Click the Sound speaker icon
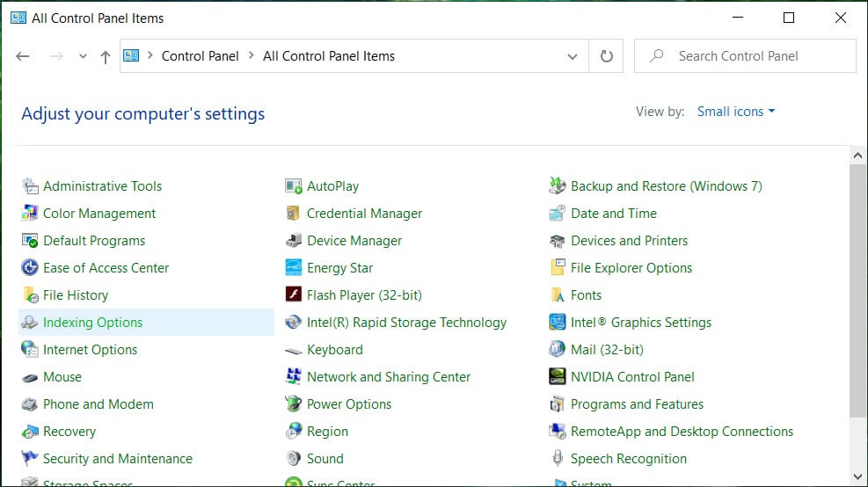The width and height of the screenshot is (868, 487). [x=294, y=458]
